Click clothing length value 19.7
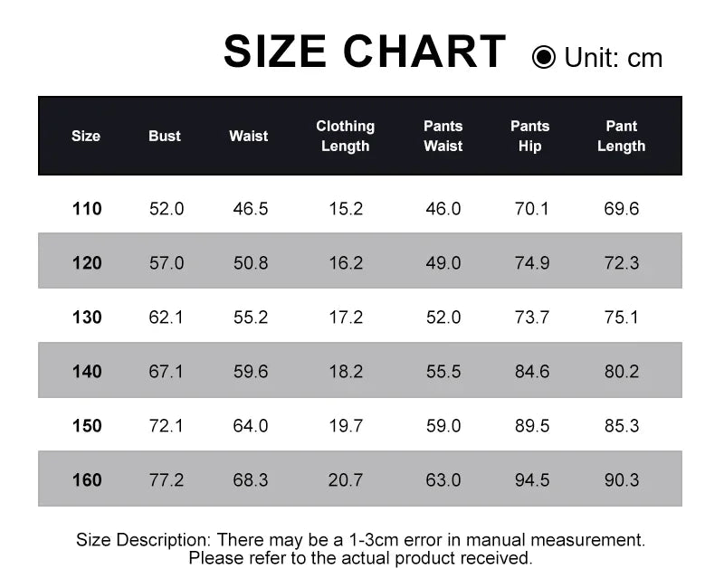This screenshot has width=724, height=588. [346, 426]
